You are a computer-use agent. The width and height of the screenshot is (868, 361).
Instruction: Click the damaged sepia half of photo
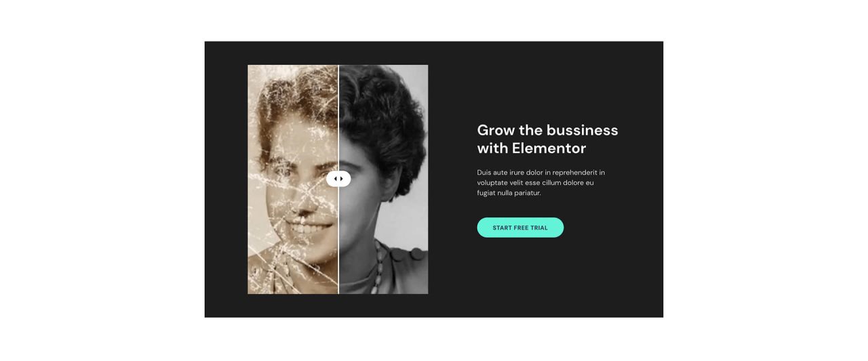coord(293,179)
